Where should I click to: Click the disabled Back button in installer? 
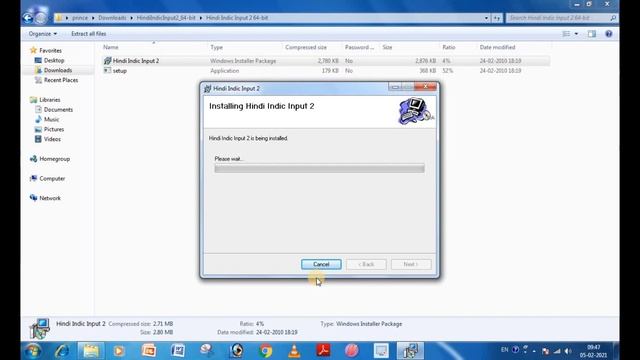[x=366, y=264]
